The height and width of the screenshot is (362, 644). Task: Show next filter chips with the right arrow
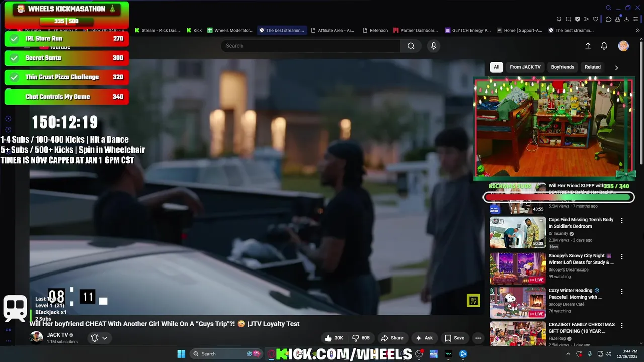(x=616, y=67)
